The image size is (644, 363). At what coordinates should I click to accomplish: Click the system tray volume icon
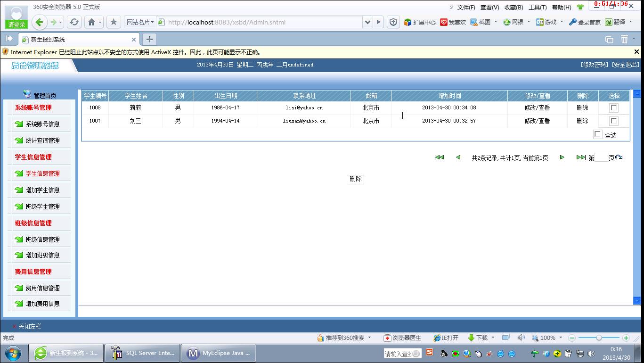591,354
